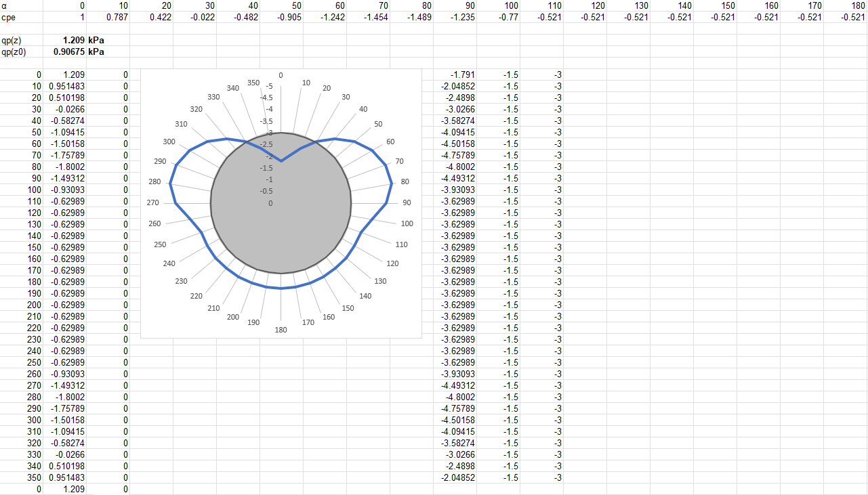The width and height of the screenshot is (868, 495).
Task: Select -1.8002 in the angle 80 row
Action: [65, 167]
